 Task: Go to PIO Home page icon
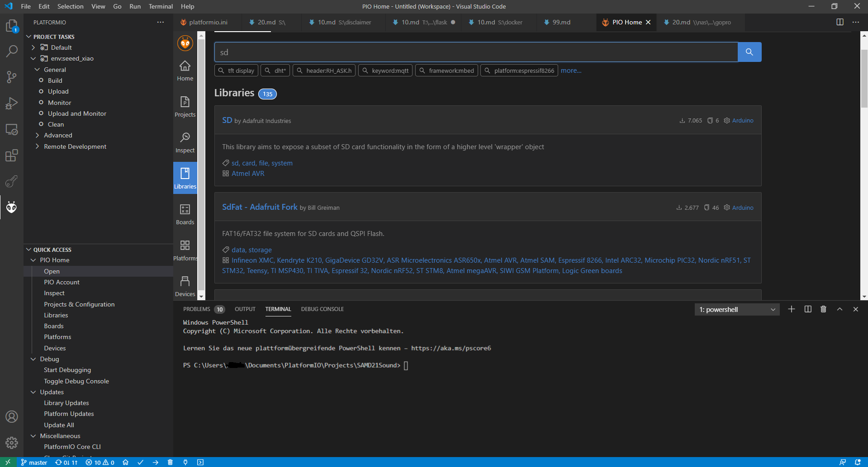185,71
